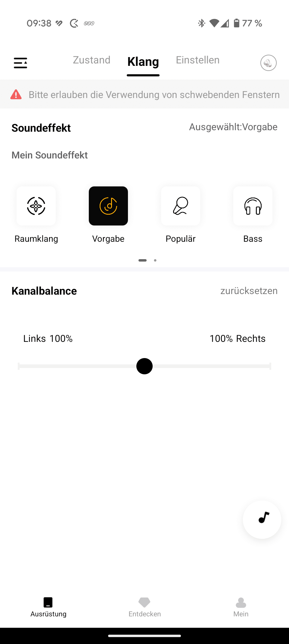Tap the Bluetooth status bar icon
The image size is (289, 644).
(x=201, y=23)
